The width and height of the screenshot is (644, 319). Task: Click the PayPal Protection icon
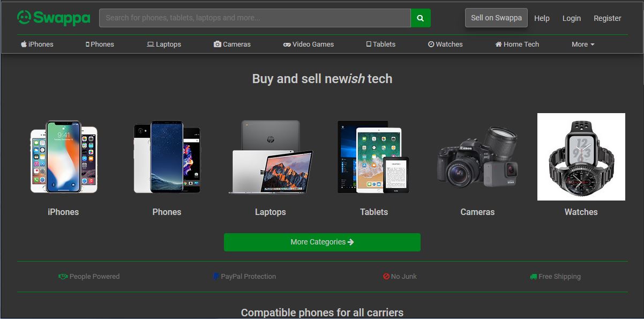(x=215, y=277)
